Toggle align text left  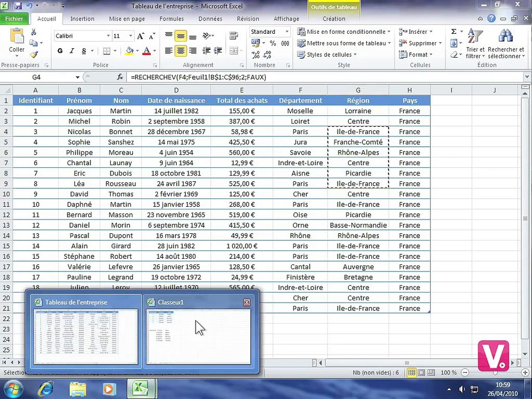[168, 51]
